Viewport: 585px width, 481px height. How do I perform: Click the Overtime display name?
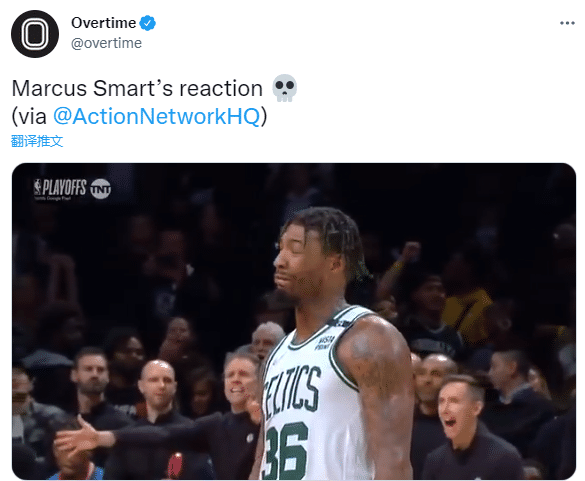click(x=103, y=23)
